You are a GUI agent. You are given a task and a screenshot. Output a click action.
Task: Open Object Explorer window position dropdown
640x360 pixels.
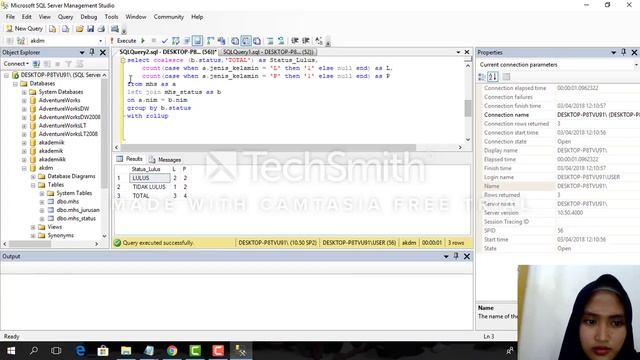click(82, 52)
